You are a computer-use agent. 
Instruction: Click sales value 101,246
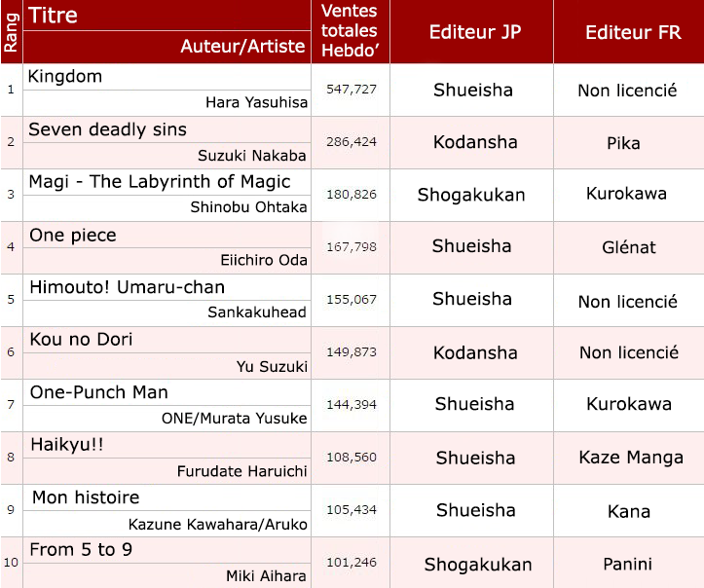[352, 562]
